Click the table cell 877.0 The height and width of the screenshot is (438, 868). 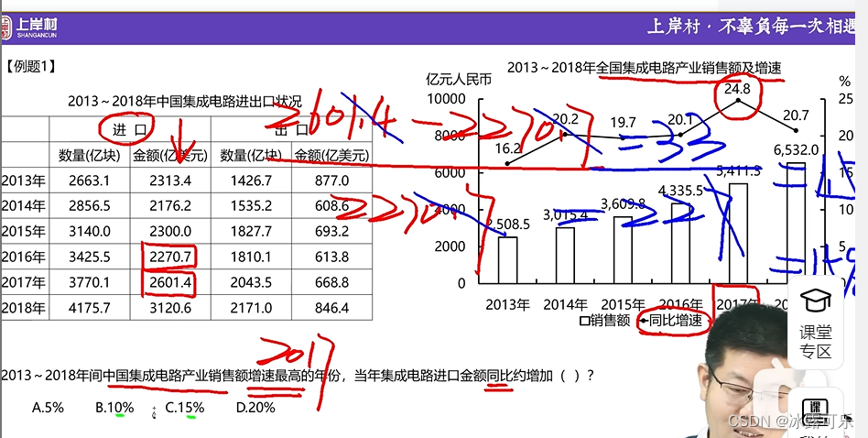click(x=331, y=181)
